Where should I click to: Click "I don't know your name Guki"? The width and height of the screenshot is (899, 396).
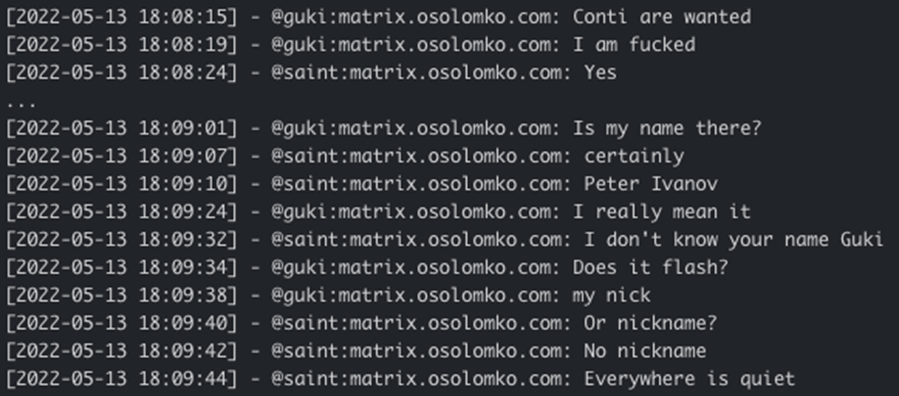733,239
